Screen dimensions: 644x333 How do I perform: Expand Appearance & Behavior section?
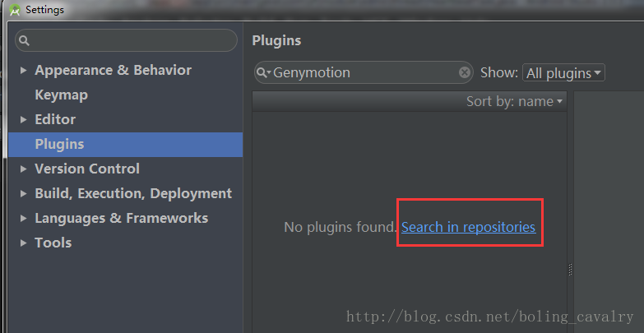(23, 71)
